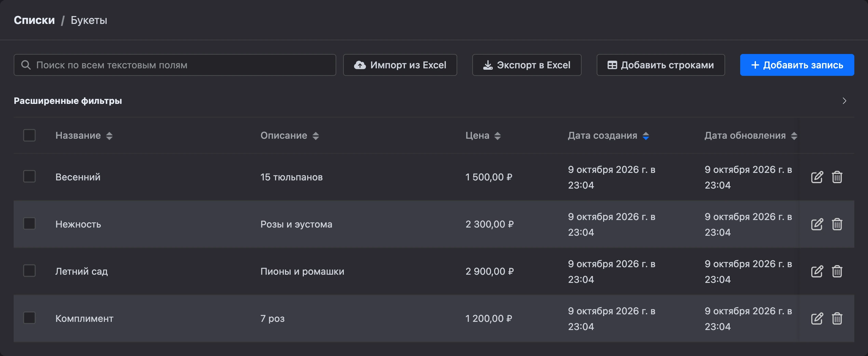This screenshot has width=868, height=356.
Task: Edit the Комплимент bouquet row
Action: pos(817,318)
